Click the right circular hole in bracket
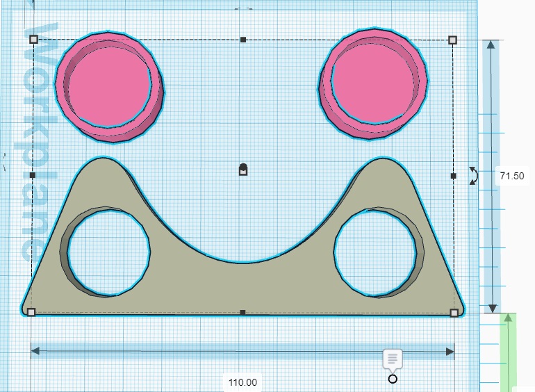This screenshot has width=535, height=392. [x=376, y=251]
